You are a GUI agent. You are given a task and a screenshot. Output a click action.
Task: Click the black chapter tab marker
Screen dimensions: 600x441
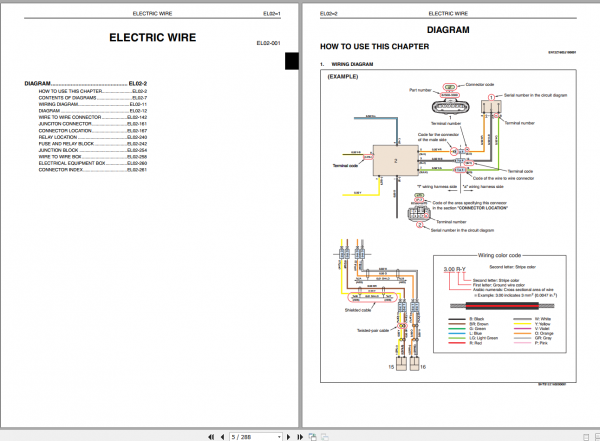[x=292, y=61]
